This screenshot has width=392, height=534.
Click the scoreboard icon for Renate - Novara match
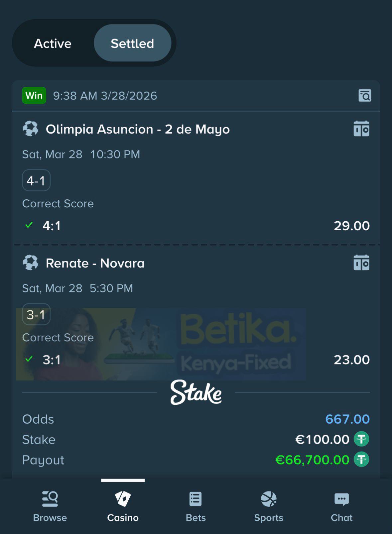[361, 263]
